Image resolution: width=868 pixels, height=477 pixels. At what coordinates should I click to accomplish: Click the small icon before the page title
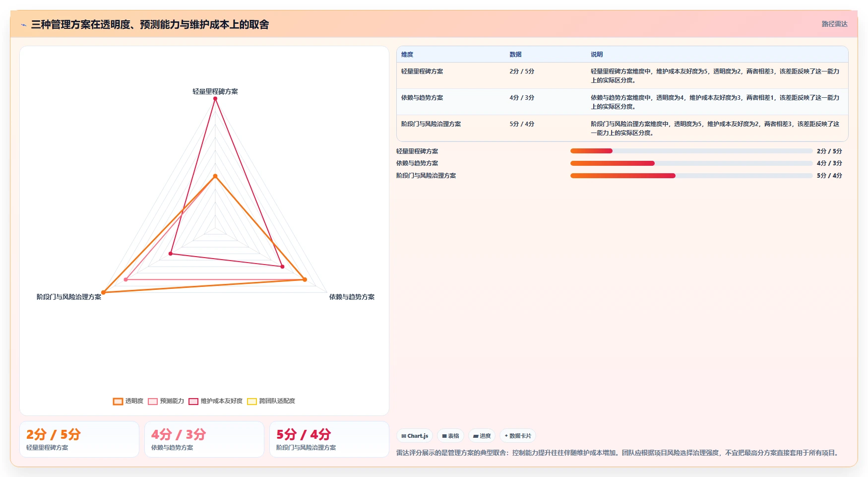pyautogui.click(x=23, y=25)
